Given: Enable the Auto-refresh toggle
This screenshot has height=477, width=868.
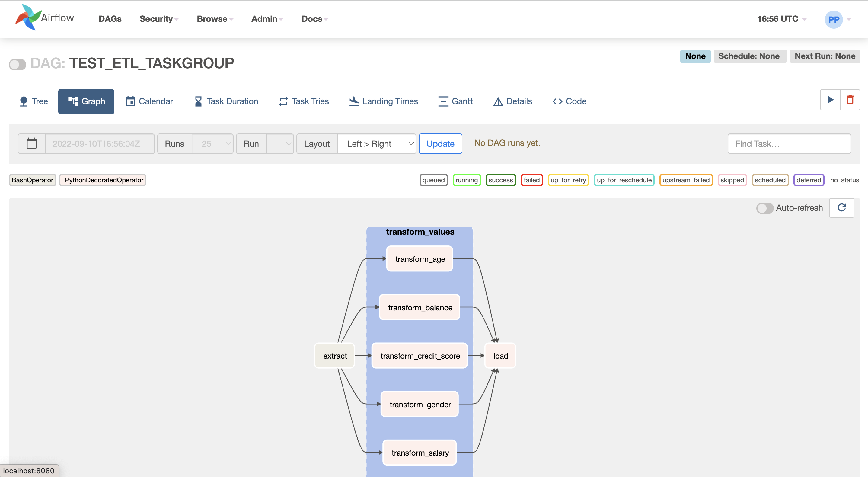Looking at the screenshot, I should click(764, 208).
